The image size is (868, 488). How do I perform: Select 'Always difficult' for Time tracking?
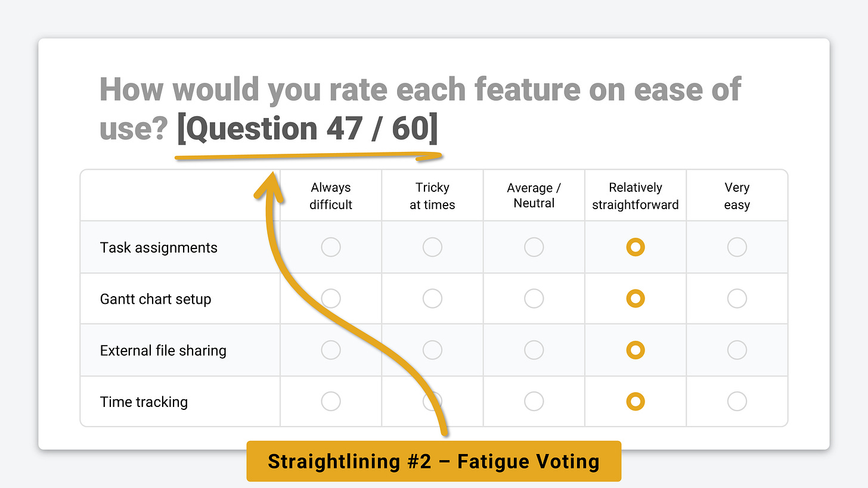[331, 402]
